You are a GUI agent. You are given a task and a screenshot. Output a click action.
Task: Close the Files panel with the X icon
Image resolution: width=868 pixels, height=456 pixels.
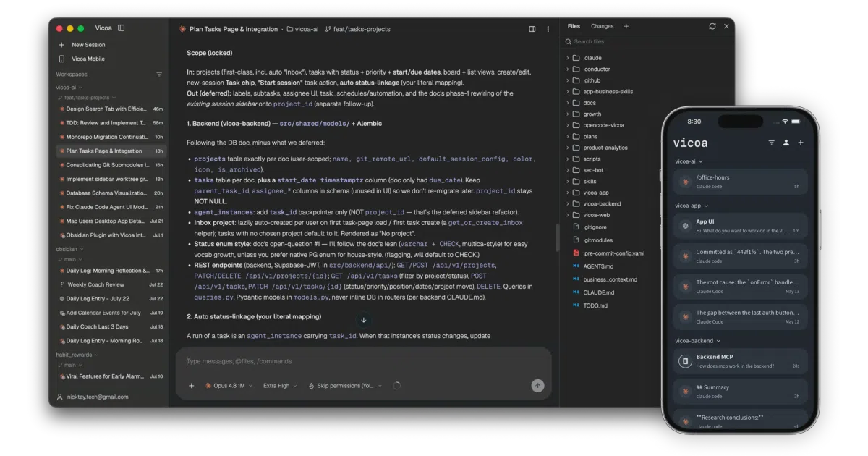point(726,26)
